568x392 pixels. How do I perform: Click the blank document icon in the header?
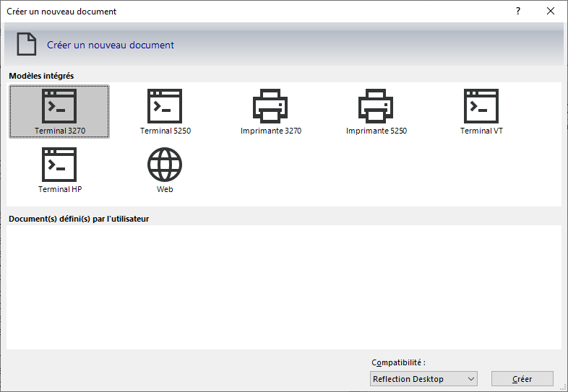[27, 44]
